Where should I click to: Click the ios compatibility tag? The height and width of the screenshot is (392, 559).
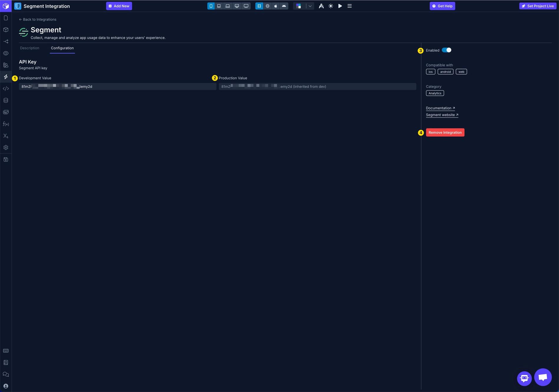[x=431, y=72]
